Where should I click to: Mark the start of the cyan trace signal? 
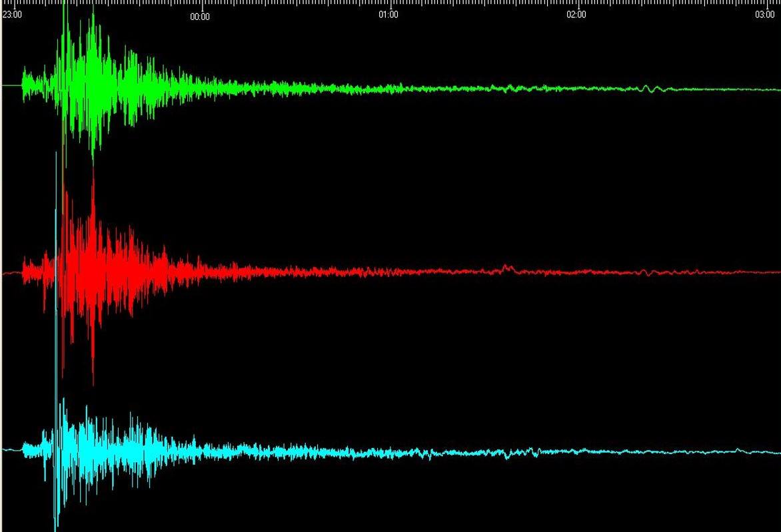23,449
